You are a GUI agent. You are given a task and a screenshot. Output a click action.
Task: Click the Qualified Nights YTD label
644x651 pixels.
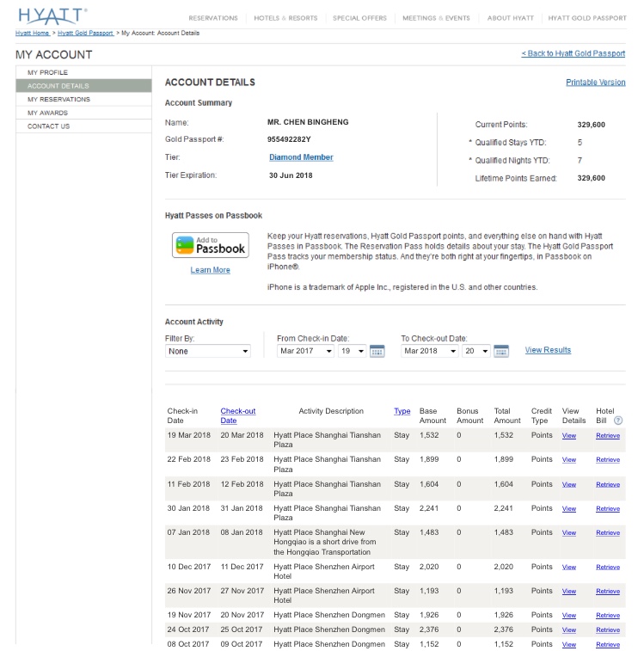tap(512, 161)
